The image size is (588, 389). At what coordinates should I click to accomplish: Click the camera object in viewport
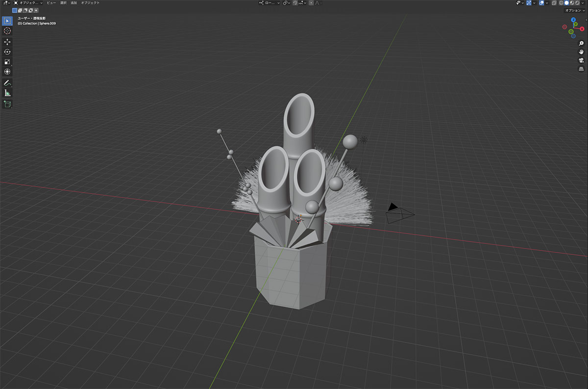400,214
